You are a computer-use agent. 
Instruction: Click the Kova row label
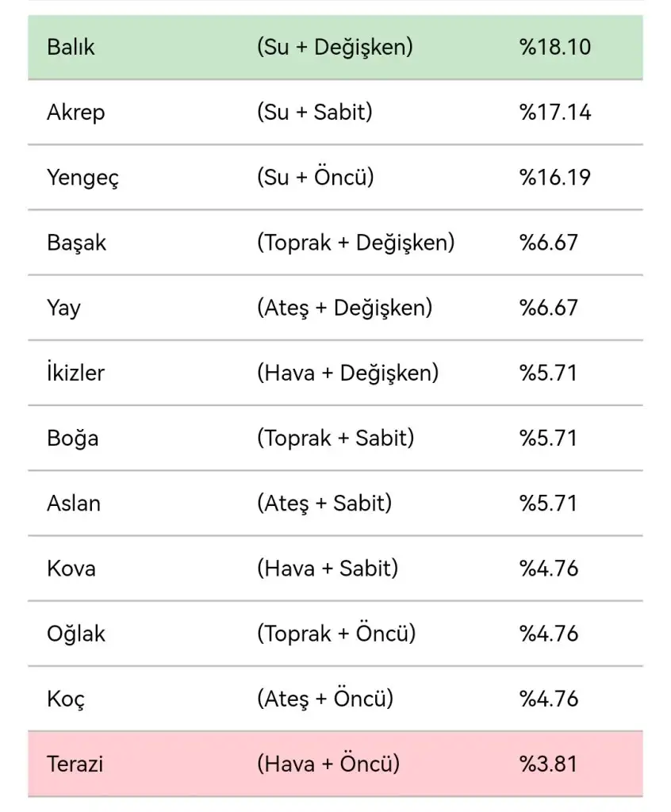click(x=71, y=569)
